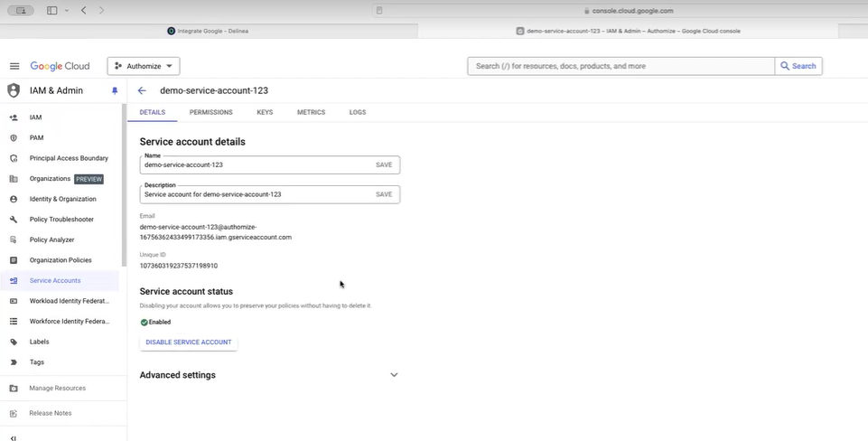Unpin IAM & Admin with pin icon
This screenshot has height=441, width=868.
(115, 90)
